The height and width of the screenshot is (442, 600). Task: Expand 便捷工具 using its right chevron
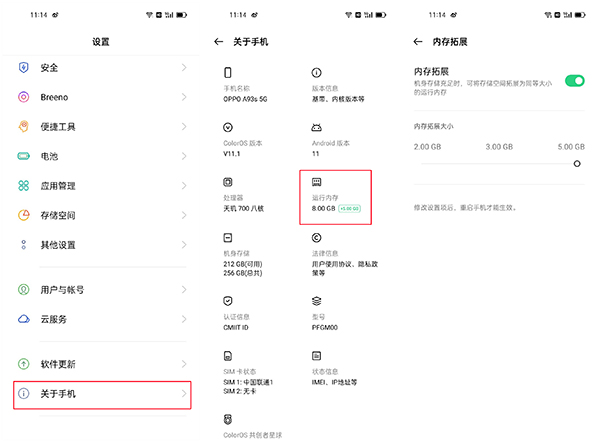tap(184, 127)
